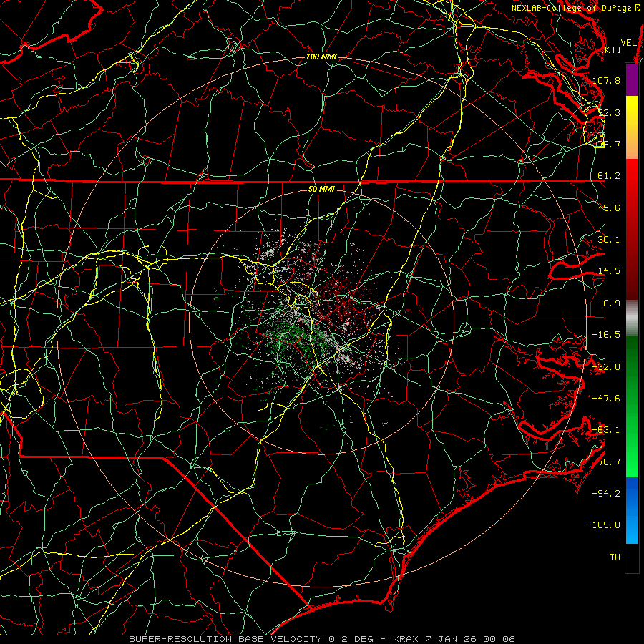Click the 61.2 legend value
This screenshot has width=644, height=644.
[x=609, y=176]
